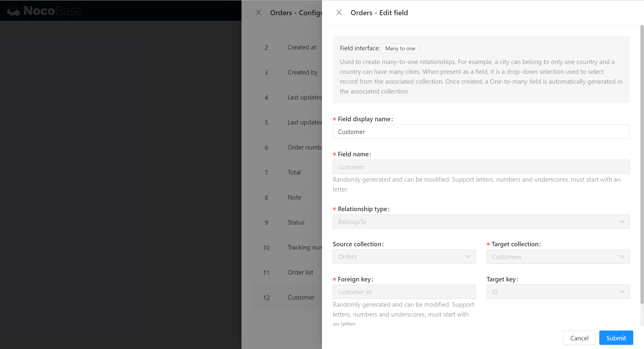Click the Status field row
644x349 pixels.
click(296, 222)
